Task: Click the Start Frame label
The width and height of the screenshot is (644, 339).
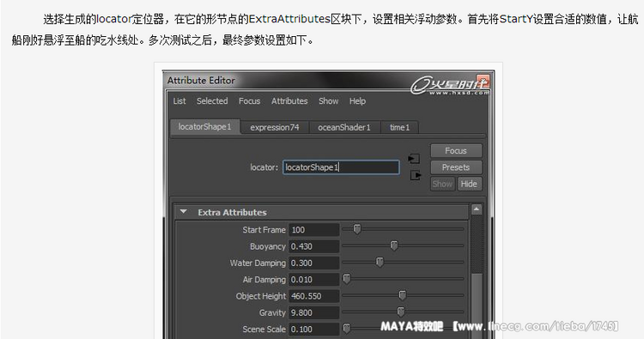Action: 264,230
